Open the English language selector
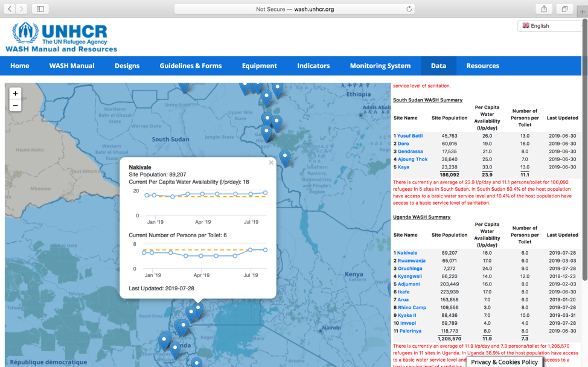This screenshot has height=367, width=588. (x=550, y=26)
